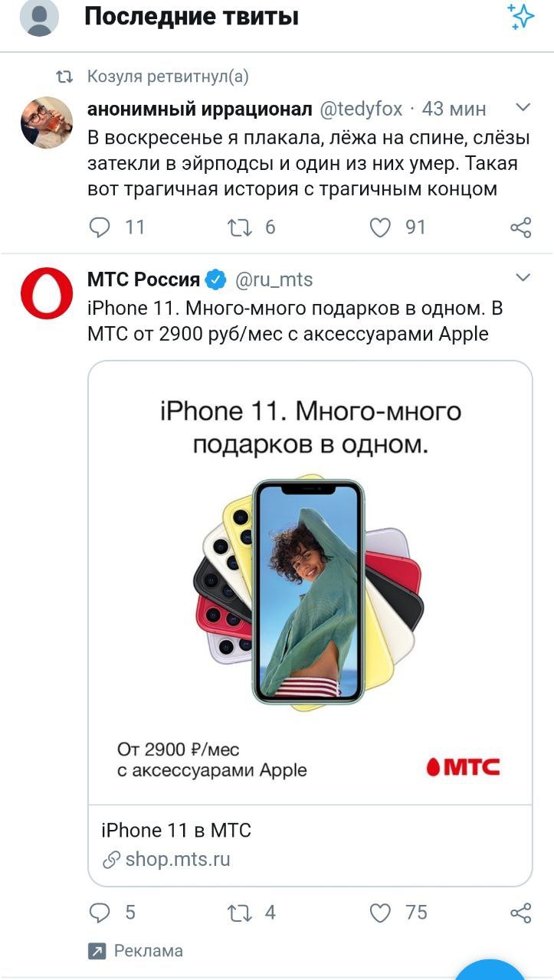Expand the МТС Россия tweet options chevron

point(522,278)
